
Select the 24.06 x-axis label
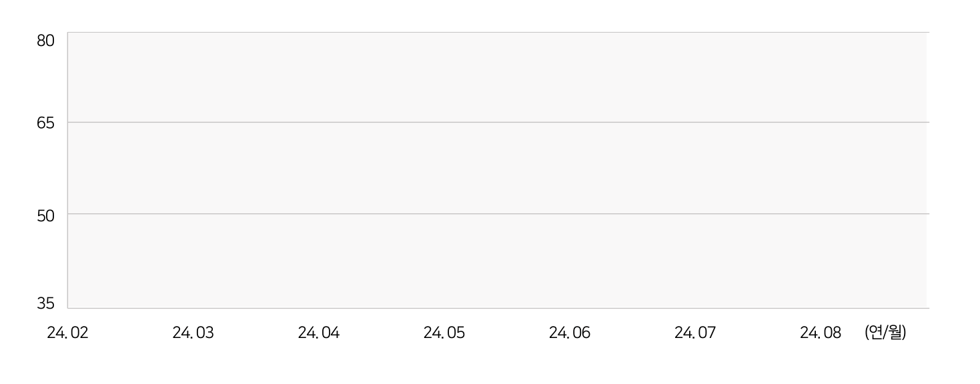(569, 333)
